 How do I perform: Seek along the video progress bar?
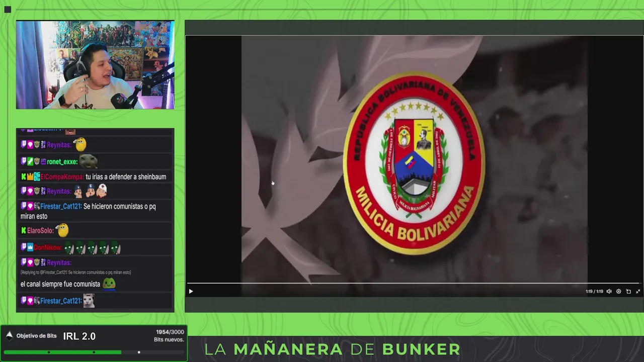point(413,284)
